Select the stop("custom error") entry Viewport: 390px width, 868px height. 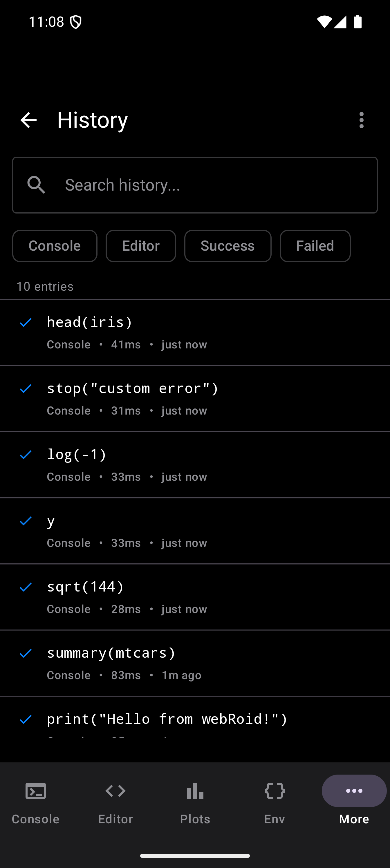point(195,398)
